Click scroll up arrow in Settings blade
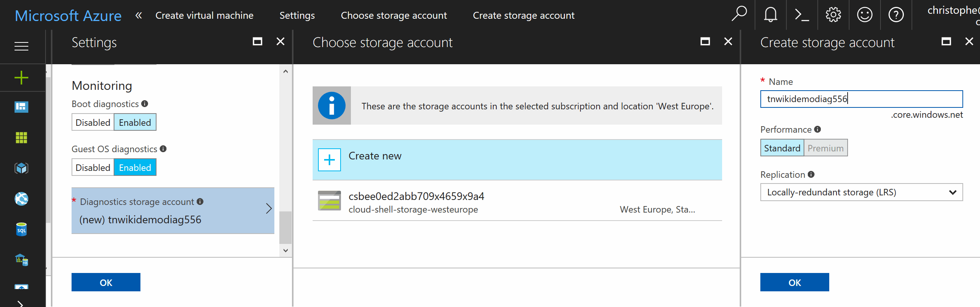 pyautogui.click(x=285, y=71)
